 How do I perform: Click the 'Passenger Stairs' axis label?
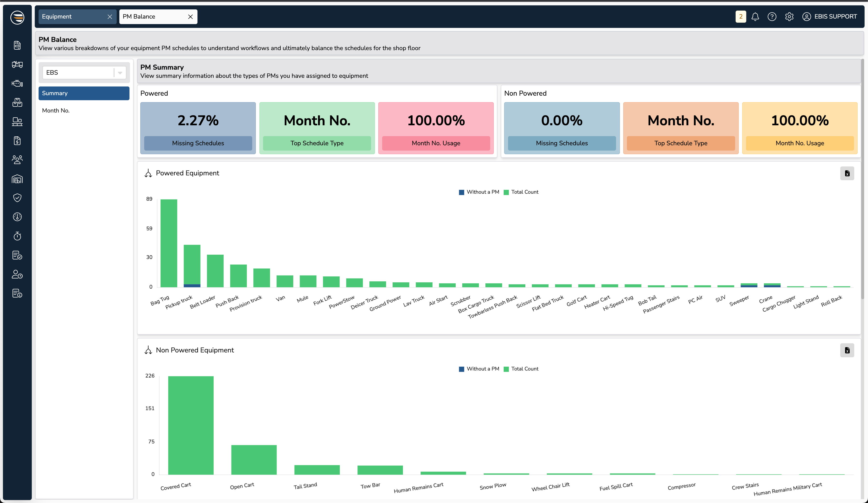pos(661,304)
